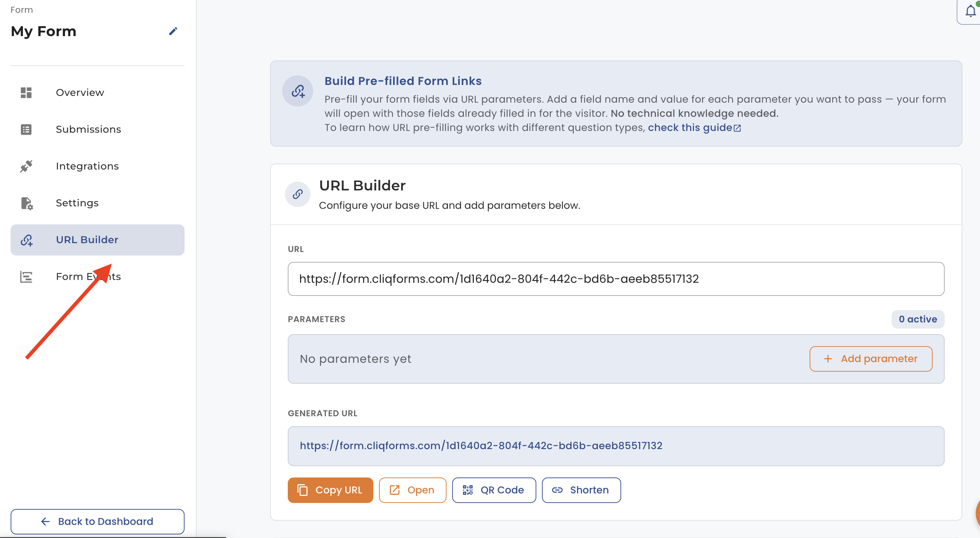Open Form Events from the sidebar
980x538 pixels.
click(x=72, y=277)
